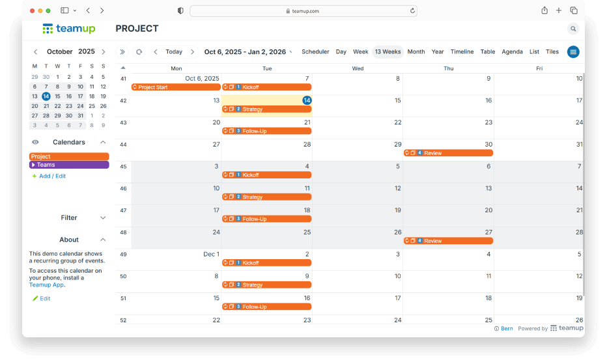This screenshot has height=364, width=607.
Task: Click the plus icon beside Add / Edit
Action: pyautogui.click(x=34, y=176)
